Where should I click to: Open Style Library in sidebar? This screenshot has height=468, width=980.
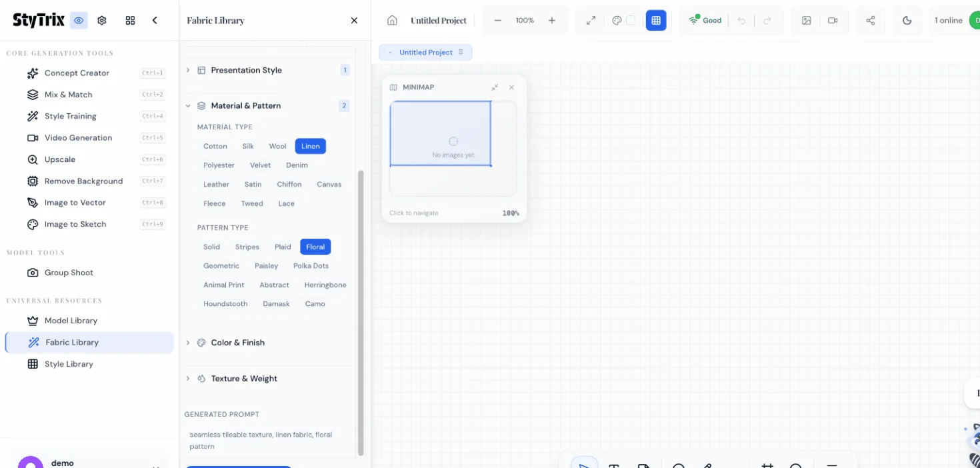pyautogui.click(x=69, y=364)
